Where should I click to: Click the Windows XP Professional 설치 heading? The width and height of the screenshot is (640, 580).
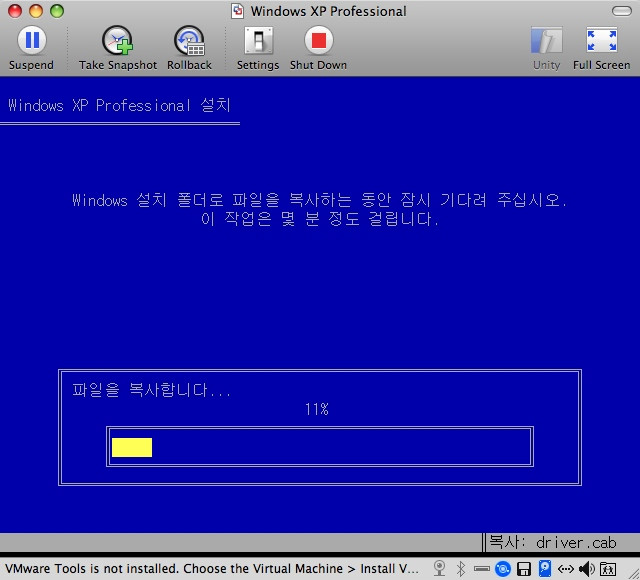[119, 105]
